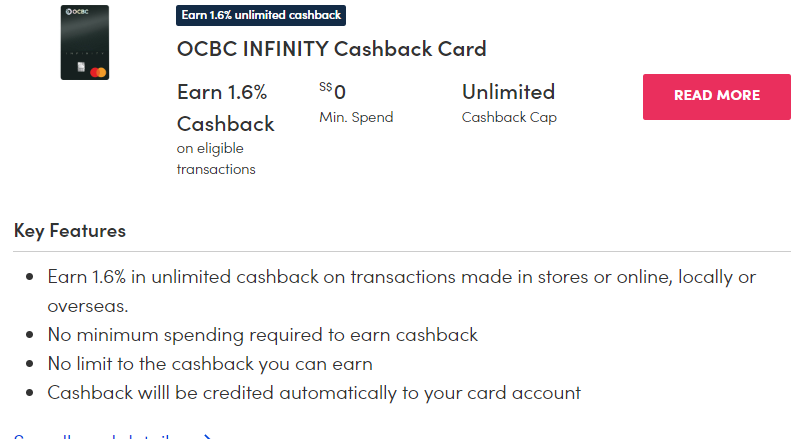Click the 'Earn 1.6% unlimited cashback' badge

pos(261,15)
